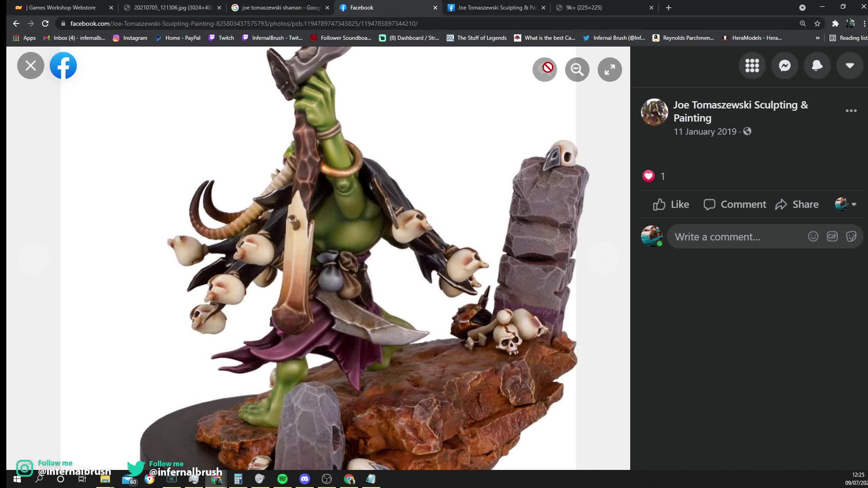
Task: Close the Facebook photo viewer
Action: [31, 66]
